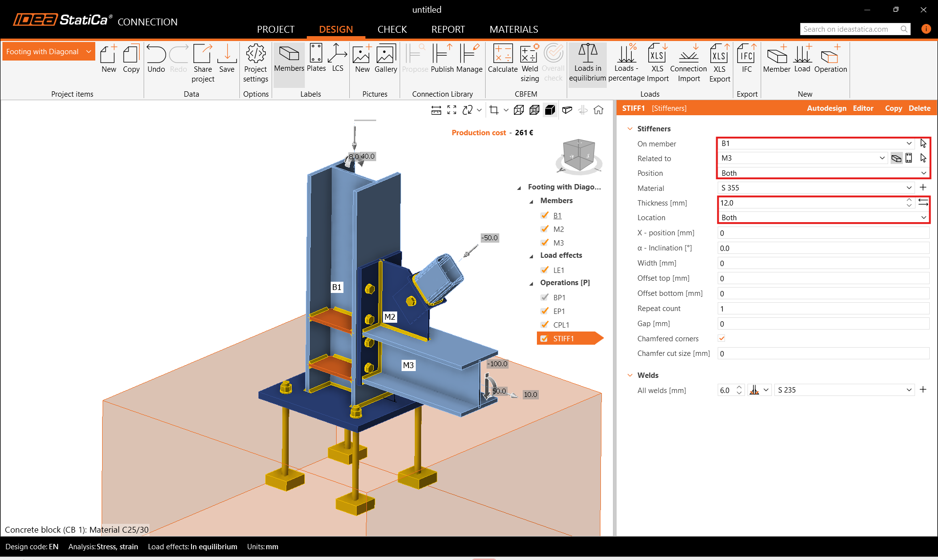Click the zoom-to-fit icon in viewport toolbar
The width and height of the screenshot is (938, 560).
coord(452,110)
